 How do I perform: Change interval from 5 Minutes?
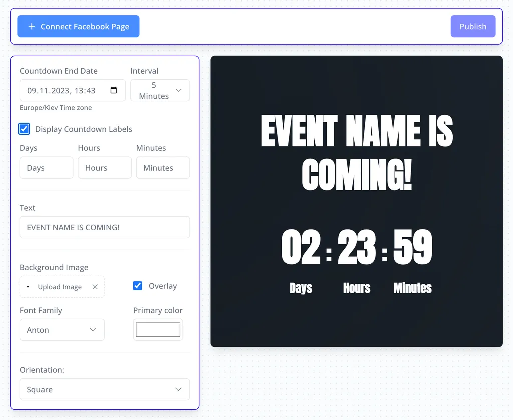click(160, 90)
